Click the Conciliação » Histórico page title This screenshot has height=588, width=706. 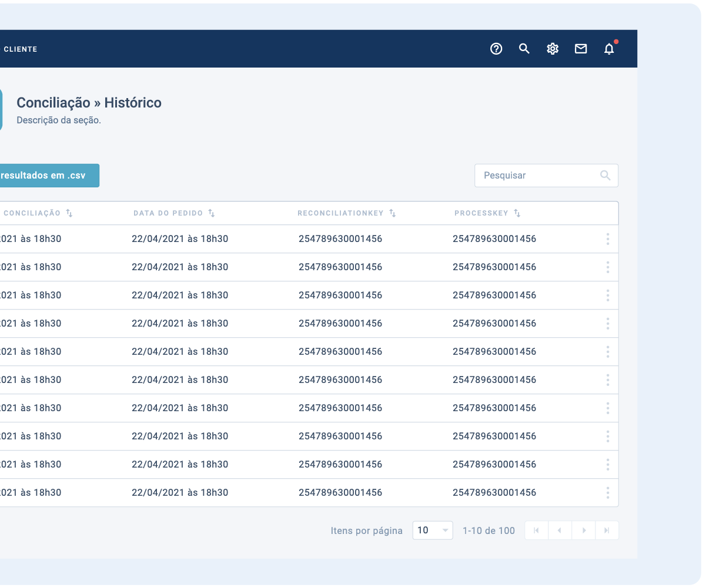[x=89, y=103]
